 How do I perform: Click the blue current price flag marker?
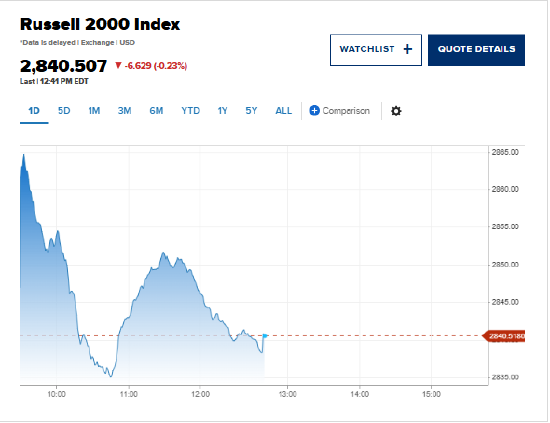(265, 336)
